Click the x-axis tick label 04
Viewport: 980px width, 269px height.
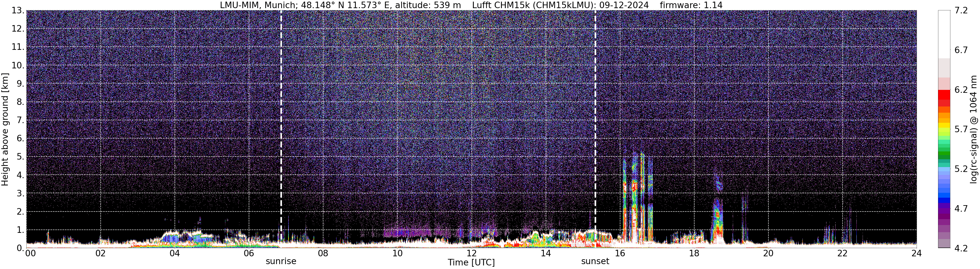coord(175,254)
